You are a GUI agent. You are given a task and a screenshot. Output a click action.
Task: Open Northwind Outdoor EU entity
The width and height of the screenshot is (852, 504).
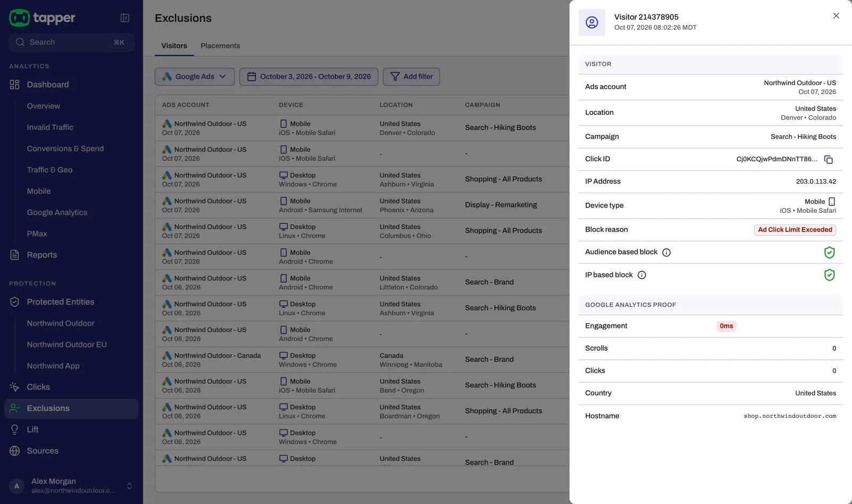67,344
